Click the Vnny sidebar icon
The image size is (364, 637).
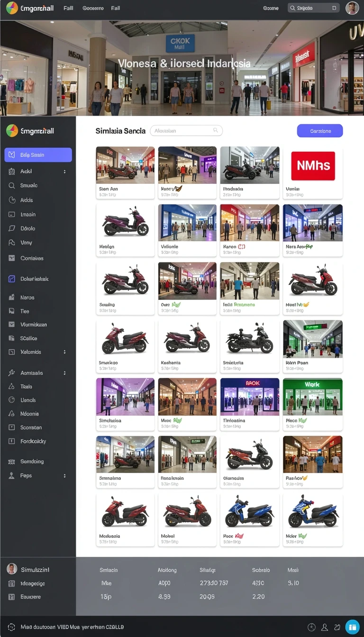[x=12, y=243]
